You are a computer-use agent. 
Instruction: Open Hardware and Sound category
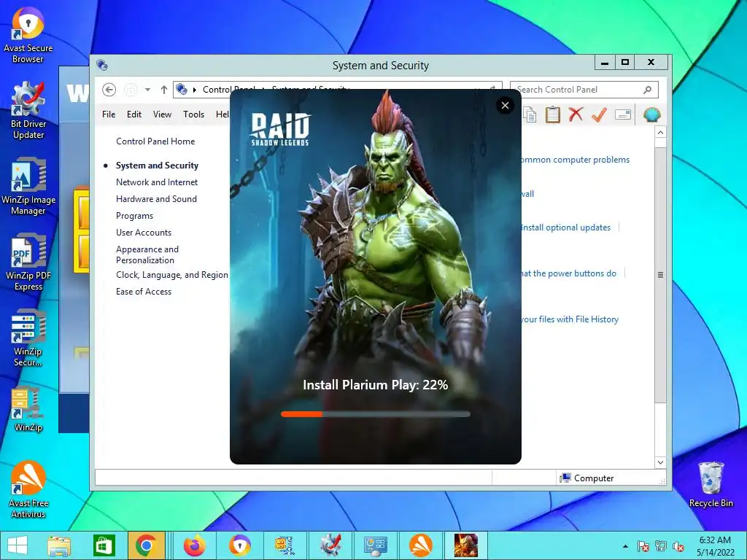coord(156,198)
